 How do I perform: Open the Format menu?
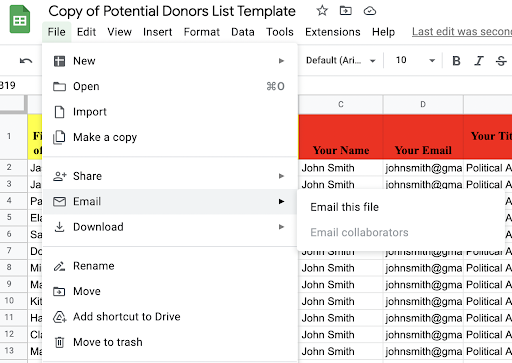(202, 32)
